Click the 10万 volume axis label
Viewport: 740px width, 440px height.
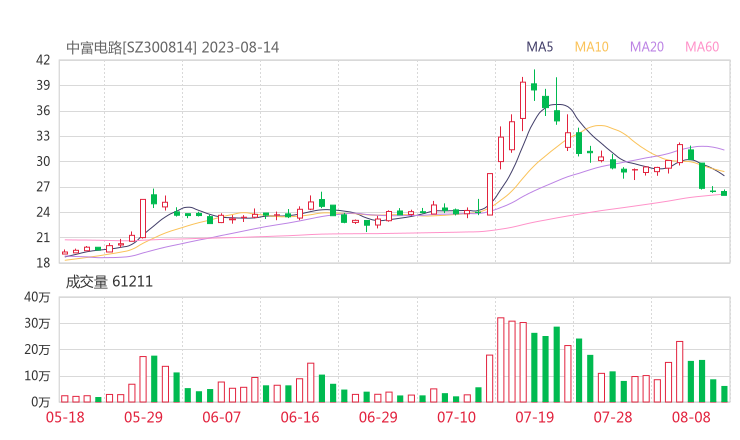coord(37,376)
